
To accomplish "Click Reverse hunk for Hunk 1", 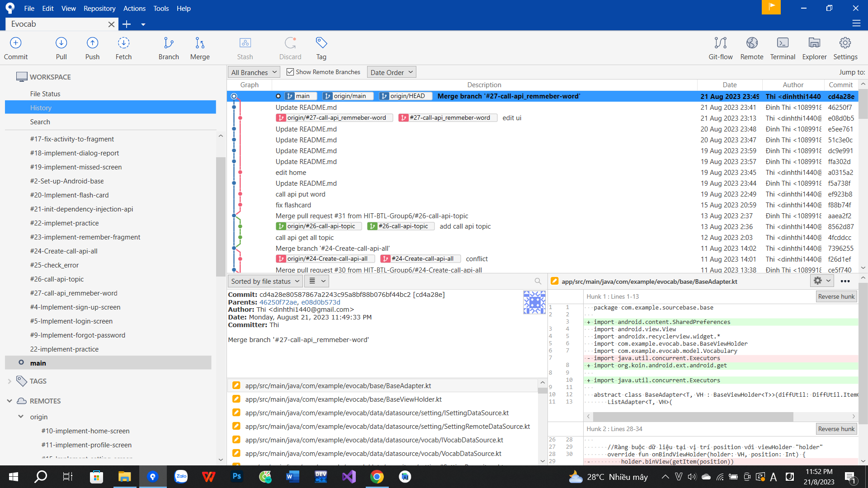I will [836, 296].
